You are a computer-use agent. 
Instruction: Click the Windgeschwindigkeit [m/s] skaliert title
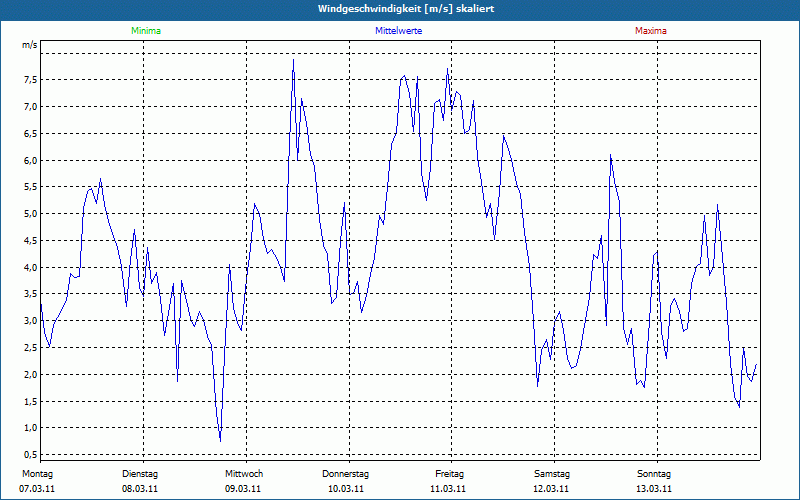(406, 9)
